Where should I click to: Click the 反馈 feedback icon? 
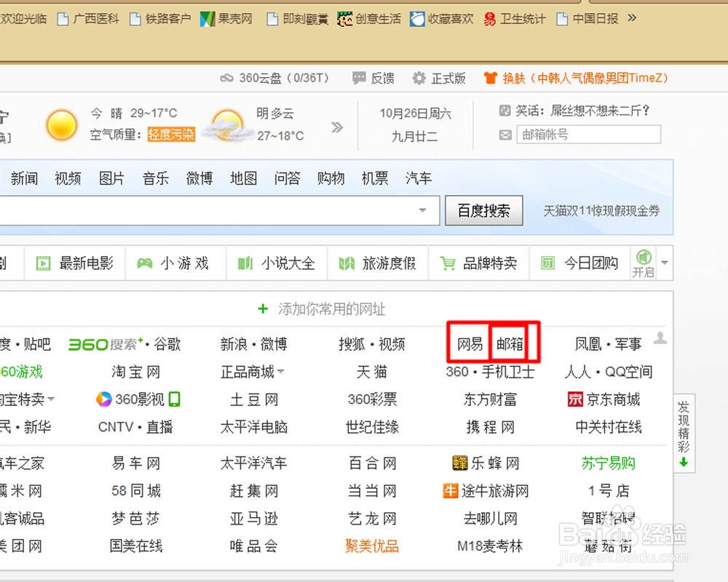coord(358,78)
